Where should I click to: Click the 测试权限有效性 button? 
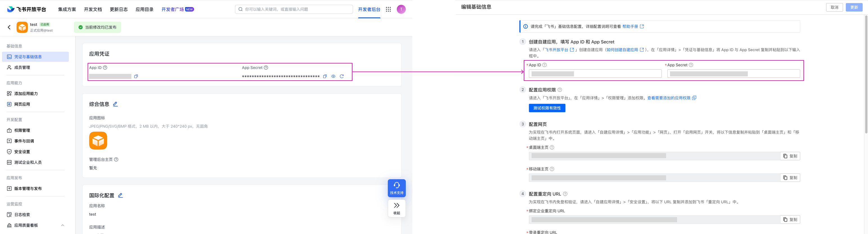547,108
